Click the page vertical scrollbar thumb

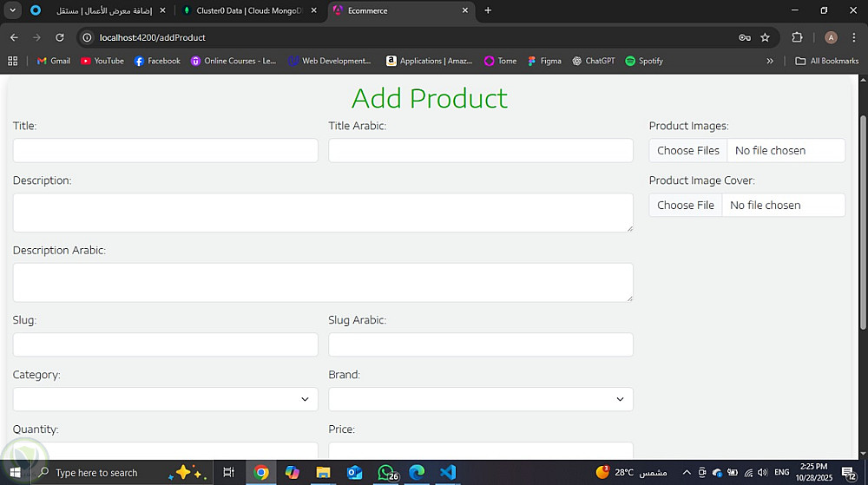[863, 224]
